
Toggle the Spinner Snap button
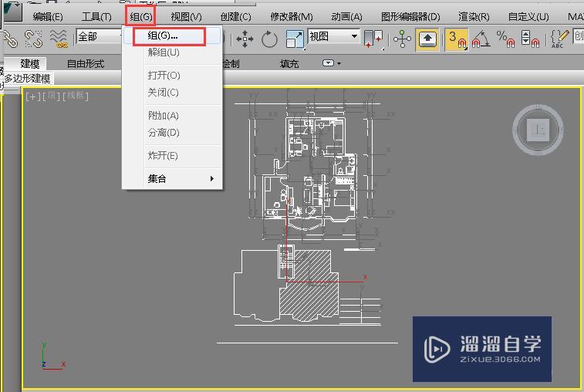531,39
